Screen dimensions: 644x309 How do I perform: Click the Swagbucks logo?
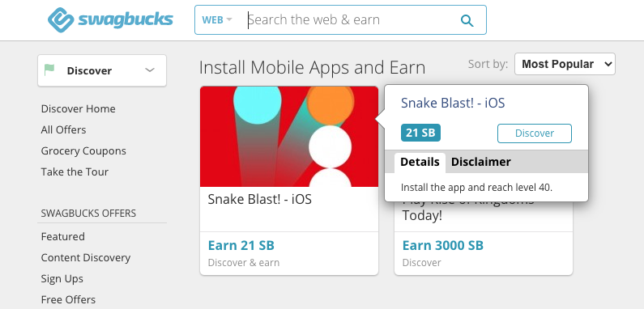110,19
